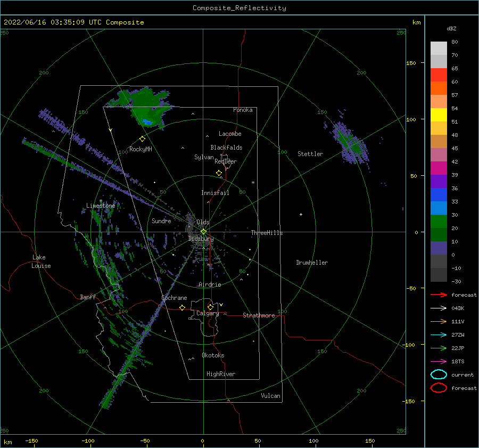The width and height of the screenshot is (479, 448).
Task: Select the 80 dBZ light gray swatch
Action: tap(439, 48)
